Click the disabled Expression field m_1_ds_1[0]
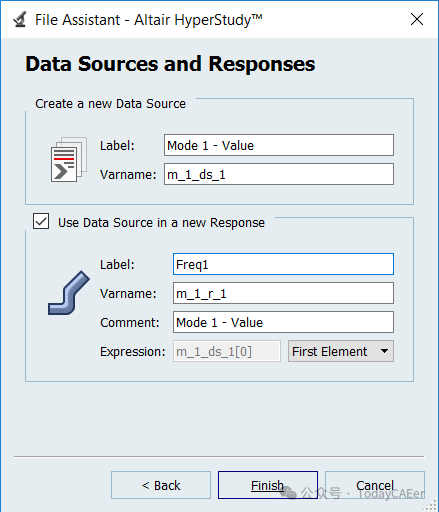Screen dimensions: 439x512 pyautogui.click(x=227, y=351)
